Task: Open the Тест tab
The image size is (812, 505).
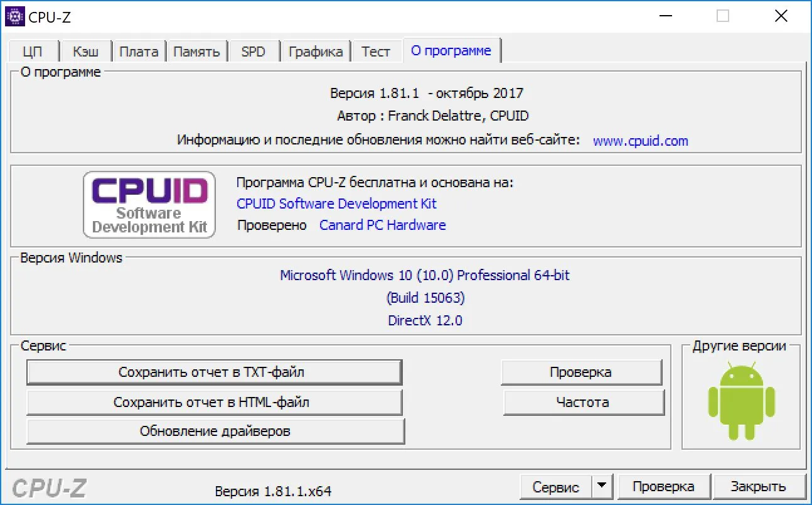Action: [376, 52]
